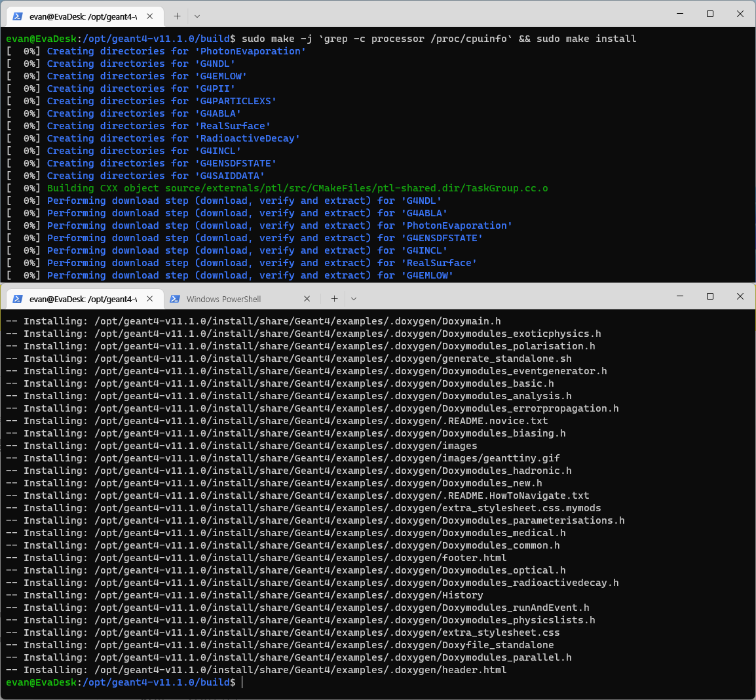Click the PowerShell icon on the Windows PowerShell tab
The height and width of the screenshot is (700, 756).
pos(175,299)
